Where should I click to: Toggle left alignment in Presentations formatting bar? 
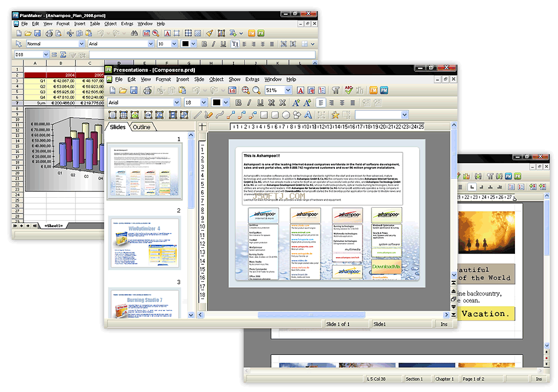click(321, 103)
